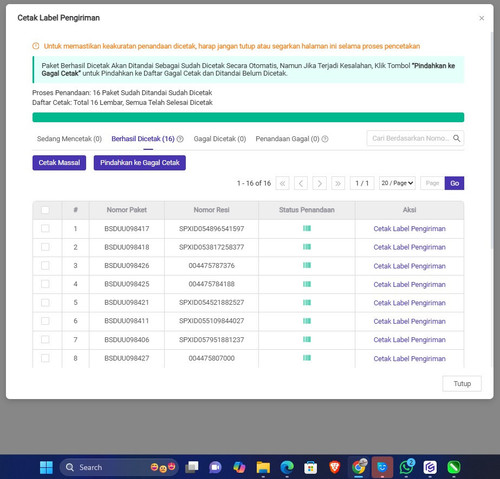Tick checkbox for row BSDUU098406
Screen dimensions: 500x479
pos(45,340)
